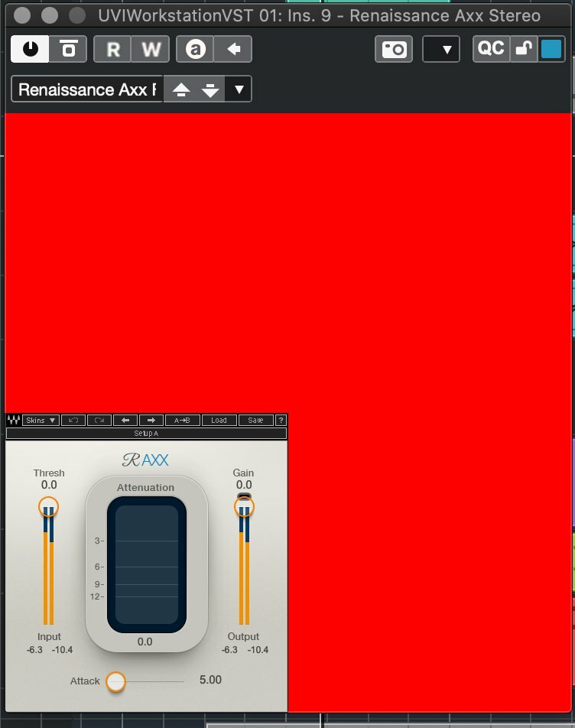Load previous preset with up arrow
The width and height of the screenshot is (575, 728).
coord(181,89)
